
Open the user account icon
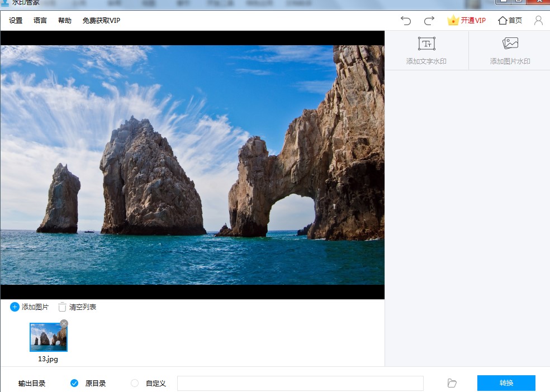(538, 20)
